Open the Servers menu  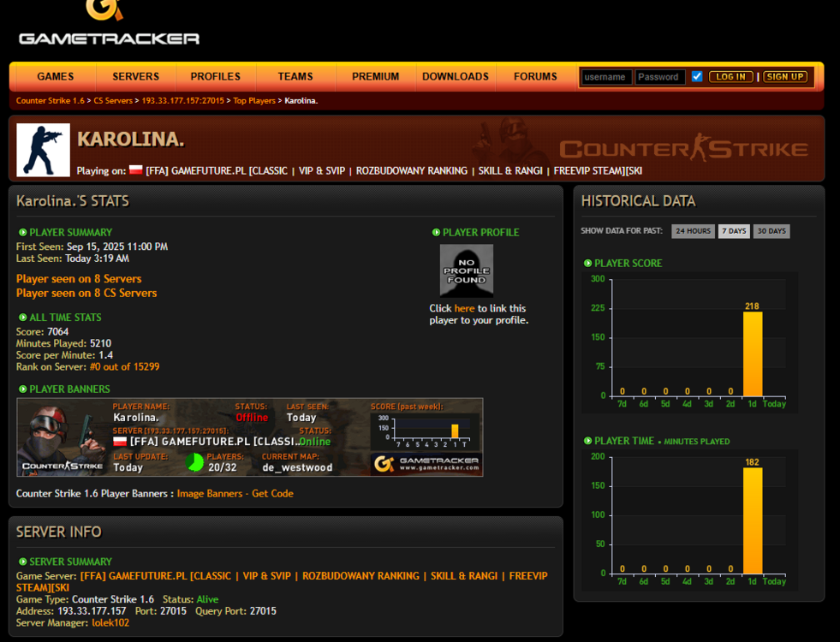click(135, 76)
